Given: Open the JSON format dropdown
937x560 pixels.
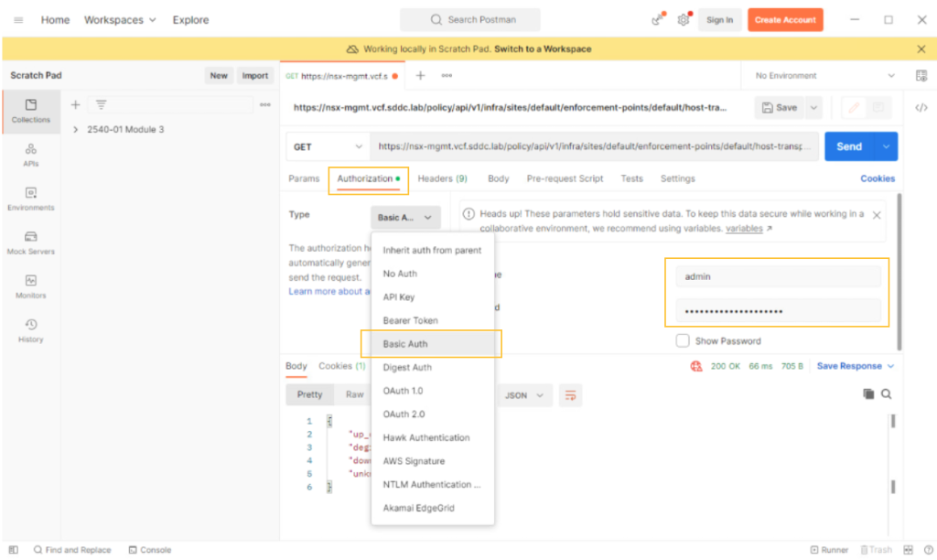Looking at the screenshot, I should [523, 395].
